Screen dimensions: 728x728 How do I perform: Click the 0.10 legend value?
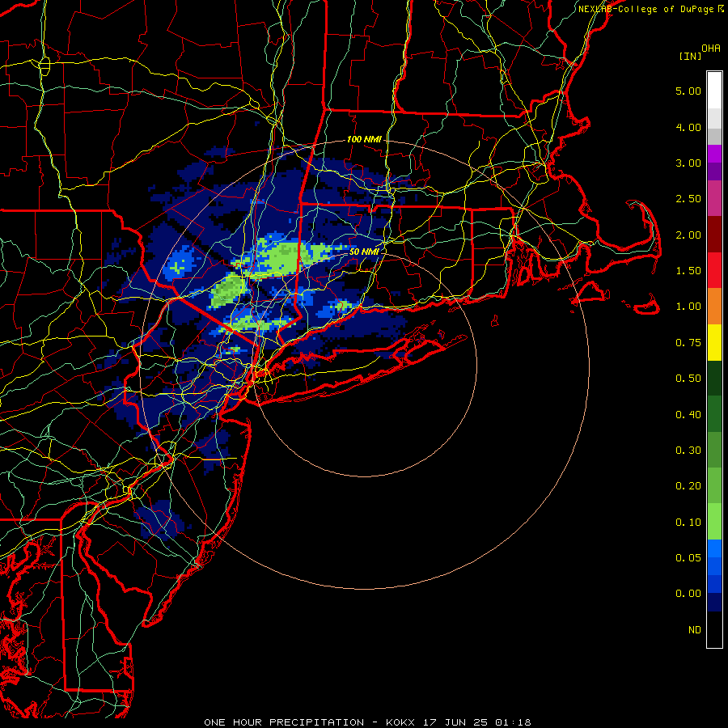tap(688, 523)
